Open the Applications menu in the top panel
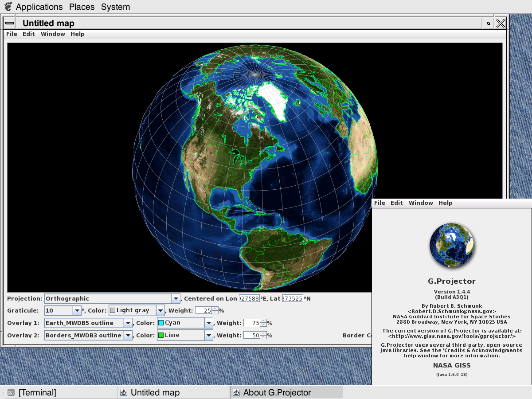 pyautogui.click(x=39, y=7)
